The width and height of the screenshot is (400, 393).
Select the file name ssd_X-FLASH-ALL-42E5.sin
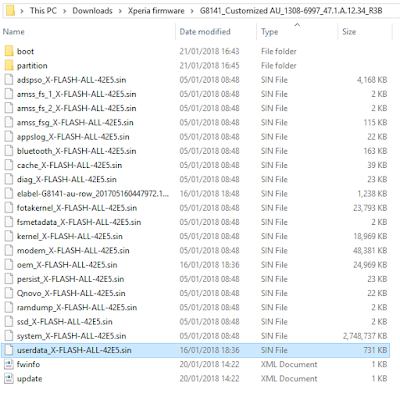coord(65,322)
